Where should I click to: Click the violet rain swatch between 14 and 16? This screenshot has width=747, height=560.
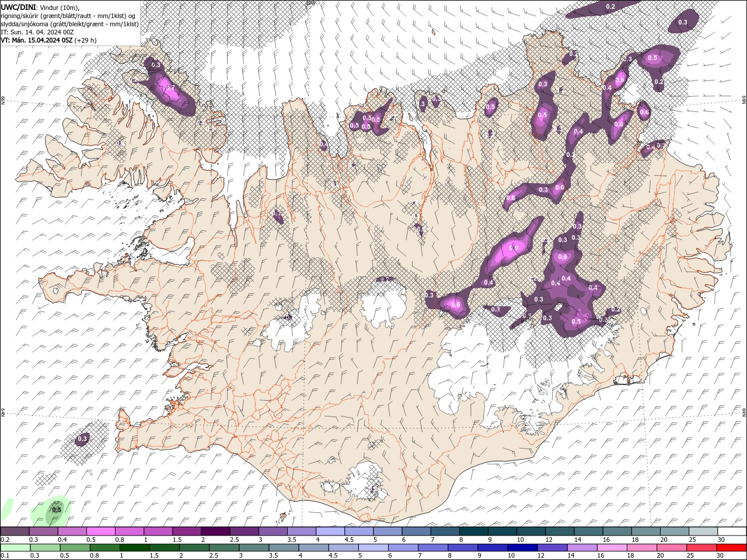581,548
